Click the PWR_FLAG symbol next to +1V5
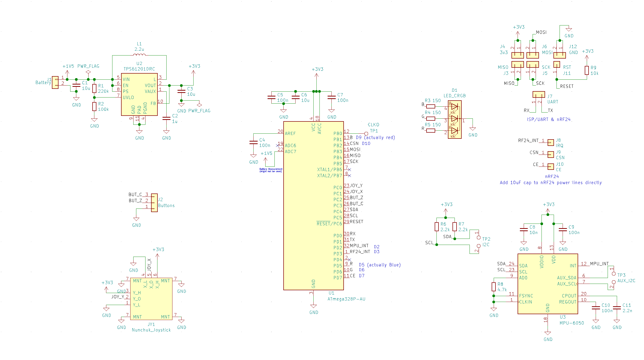This screenshot has height=360, width=644. tap(88, 72)
